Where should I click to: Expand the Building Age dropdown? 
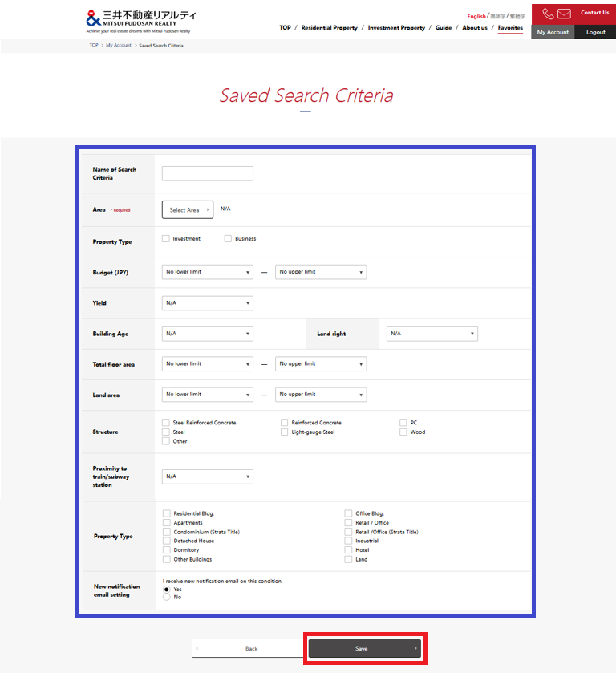click(x=208, y=334)
